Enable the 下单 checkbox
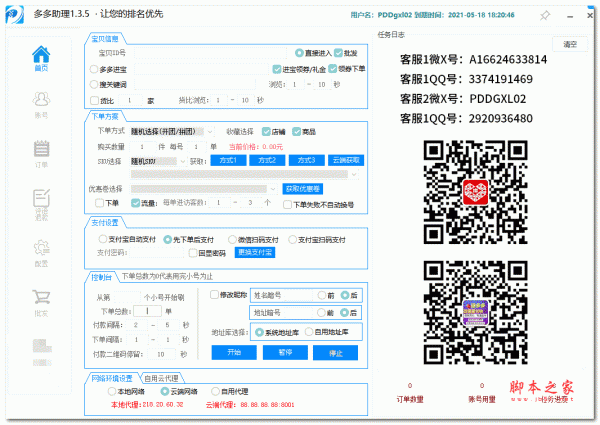The height and width of the screenshot is (425, 600). 99,203
